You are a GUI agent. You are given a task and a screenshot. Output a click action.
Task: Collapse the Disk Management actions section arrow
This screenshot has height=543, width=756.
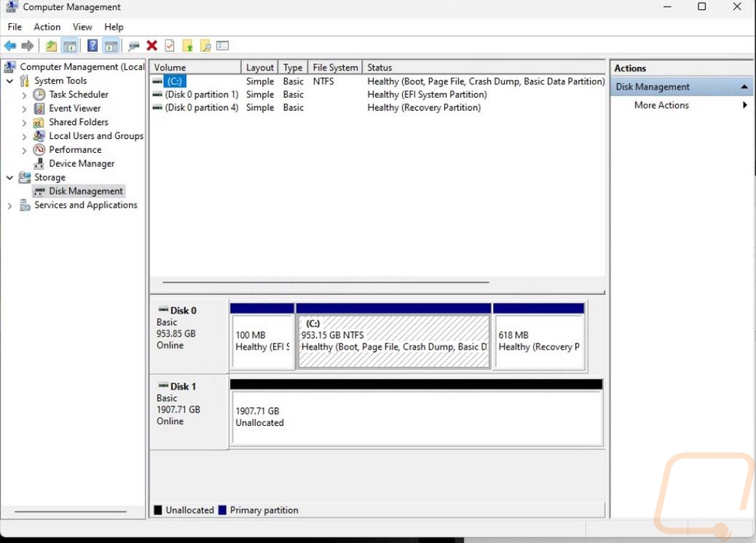click(744, 87)
